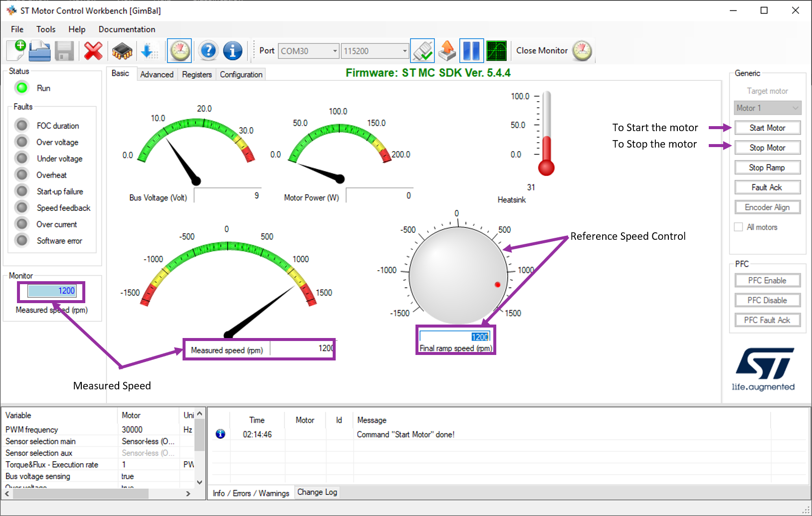Click the Software error fault indicator
This screenshot has width=812, height=516.
tap(21, 240)
